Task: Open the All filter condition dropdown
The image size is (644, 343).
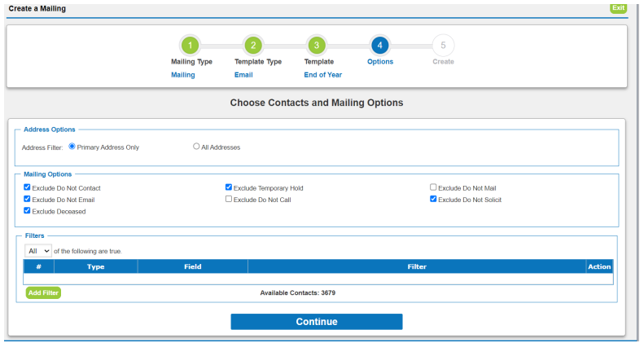Action: click(x=38, y=251)
